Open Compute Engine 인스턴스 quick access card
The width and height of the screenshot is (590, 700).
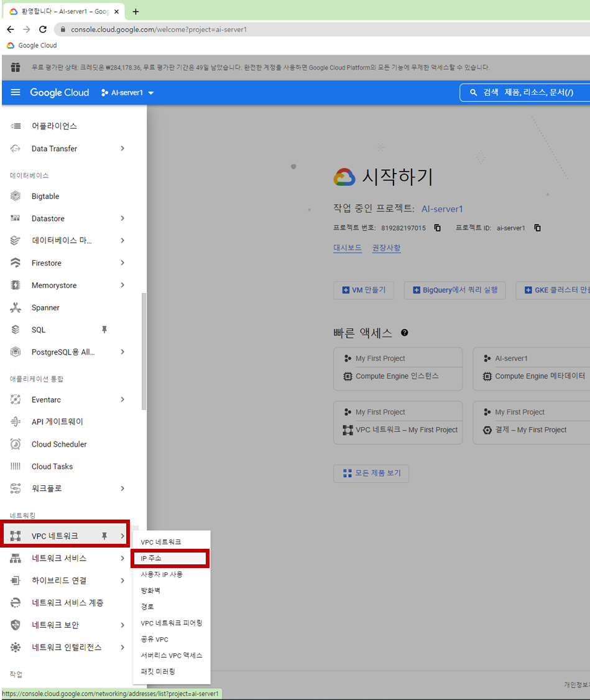[398, 369]
